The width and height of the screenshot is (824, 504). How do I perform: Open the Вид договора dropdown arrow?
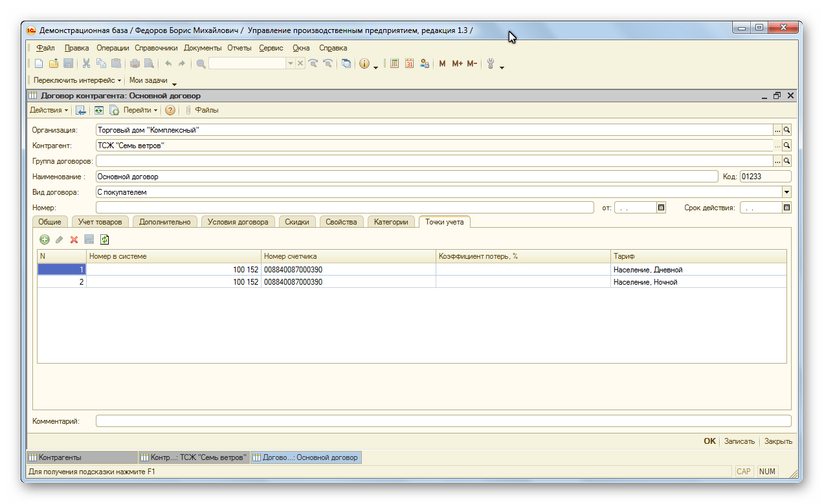tap(786, 192)
